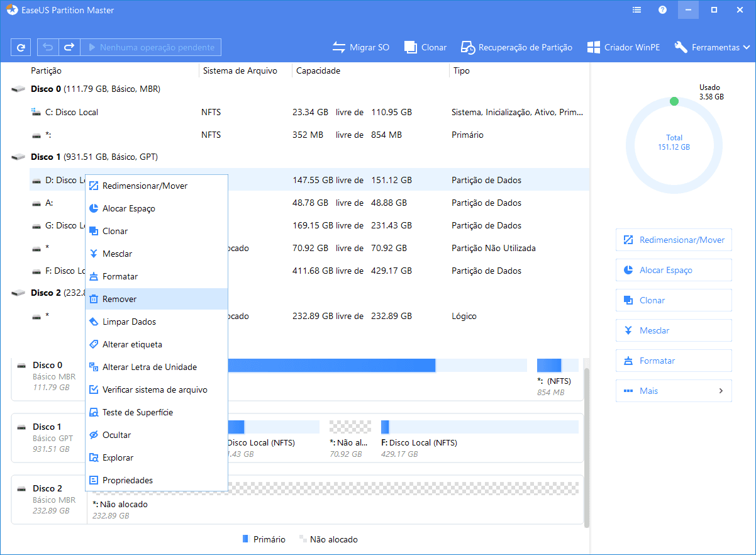Click Alocar Espaço button in right panel
This screenshot has width=756, height=555.
click(674, 270)
